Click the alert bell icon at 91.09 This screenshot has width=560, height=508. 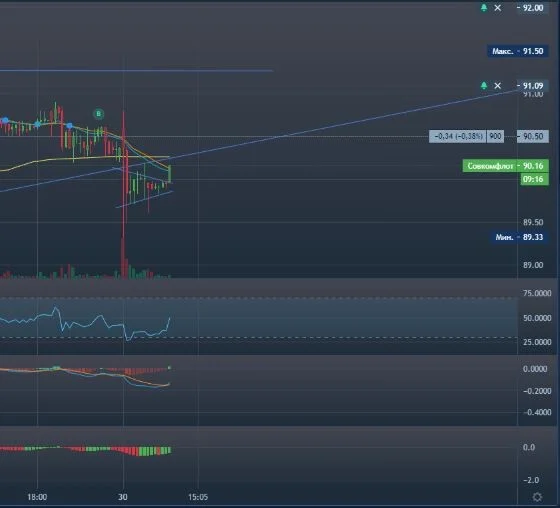[484, 86]
